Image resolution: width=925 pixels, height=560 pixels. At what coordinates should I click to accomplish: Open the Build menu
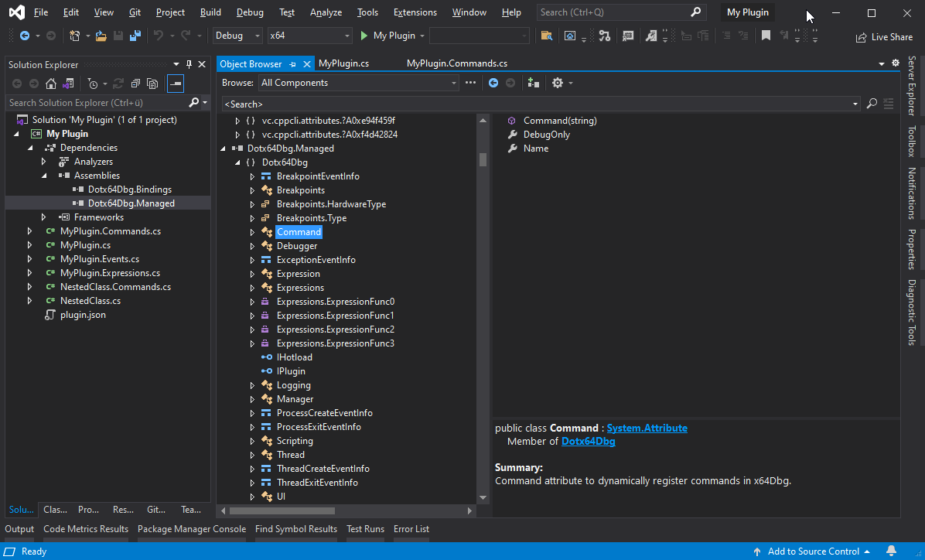click(x=210, y=12)
